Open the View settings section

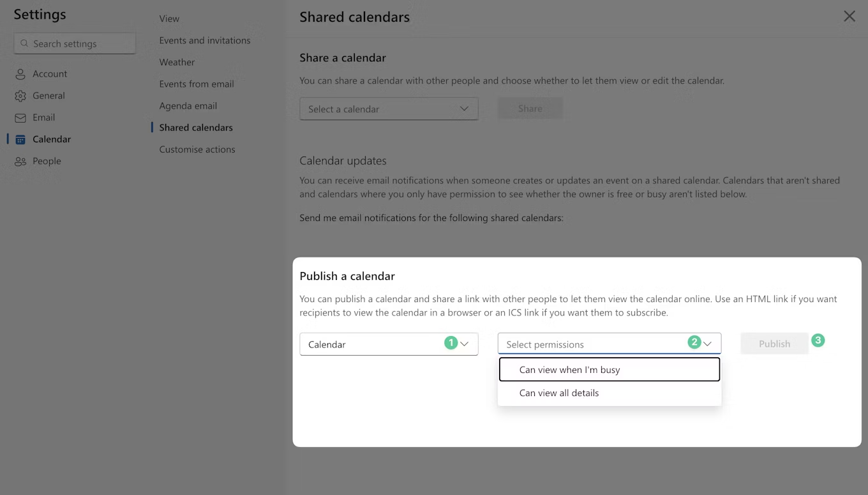(x=169, y=19)
